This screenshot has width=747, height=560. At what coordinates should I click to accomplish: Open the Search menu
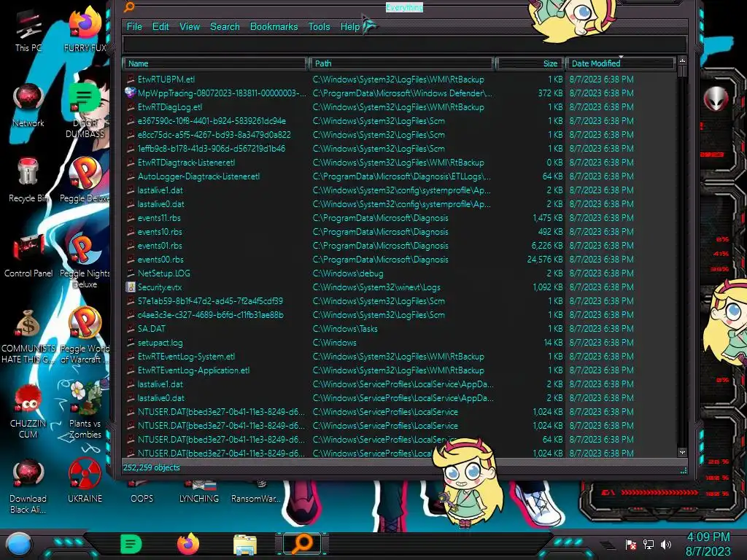point(225,27)
